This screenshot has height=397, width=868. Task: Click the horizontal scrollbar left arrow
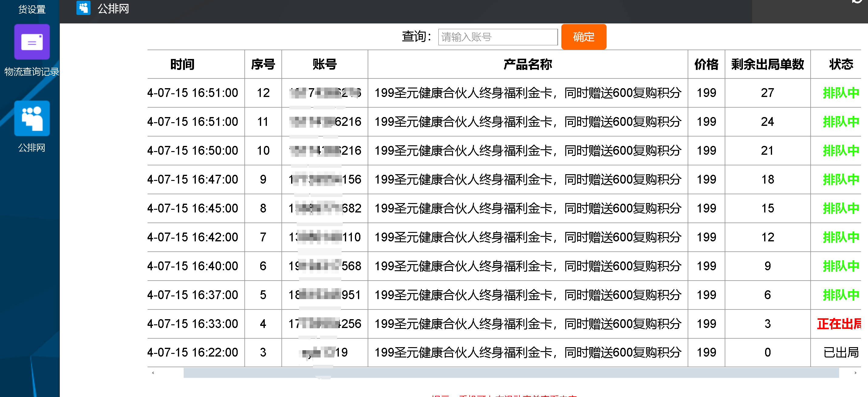coord(153,373)
